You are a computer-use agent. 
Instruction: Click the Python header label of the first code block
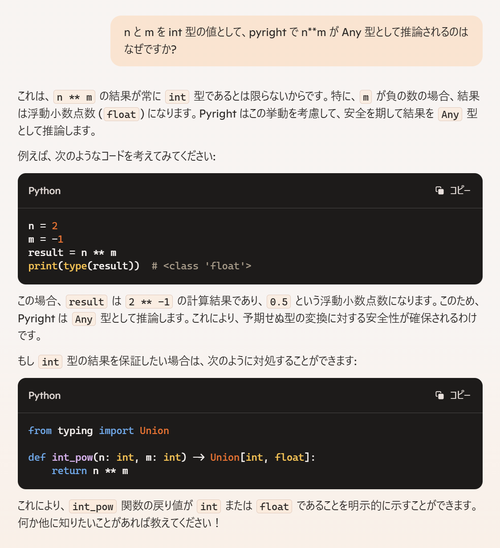[44, 191]
